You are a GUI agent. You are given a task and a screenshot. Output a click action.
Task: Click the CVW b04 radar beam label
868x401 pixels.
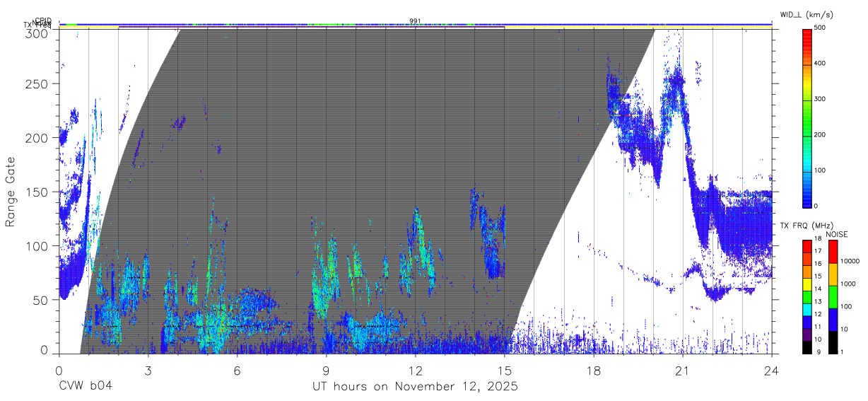[85, 387]
